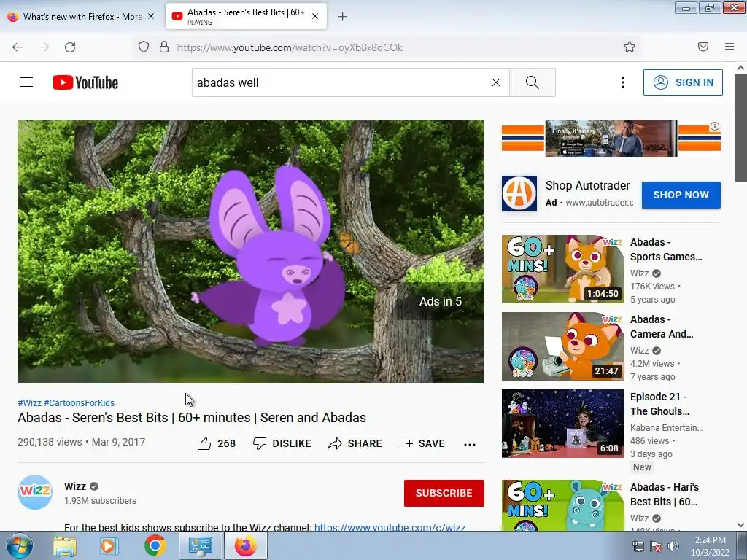Open more actions ellipsis below video
Screen dimensions: 747x560
(470, 444)
